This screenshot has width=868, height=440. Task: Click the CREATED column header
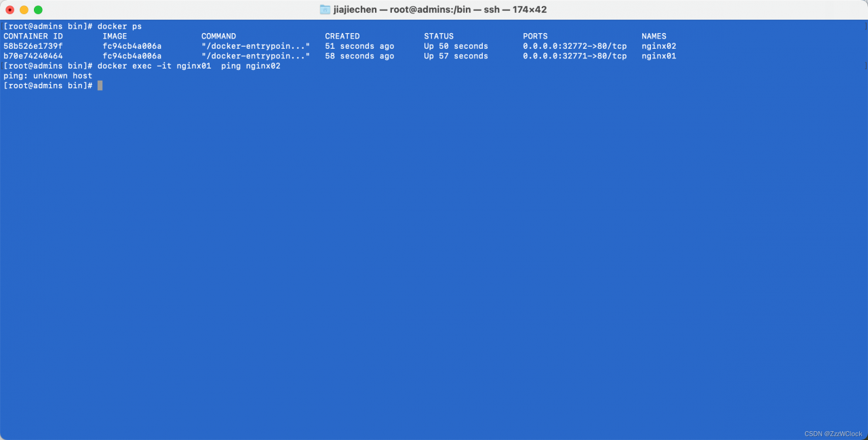(x=342, y=37)
